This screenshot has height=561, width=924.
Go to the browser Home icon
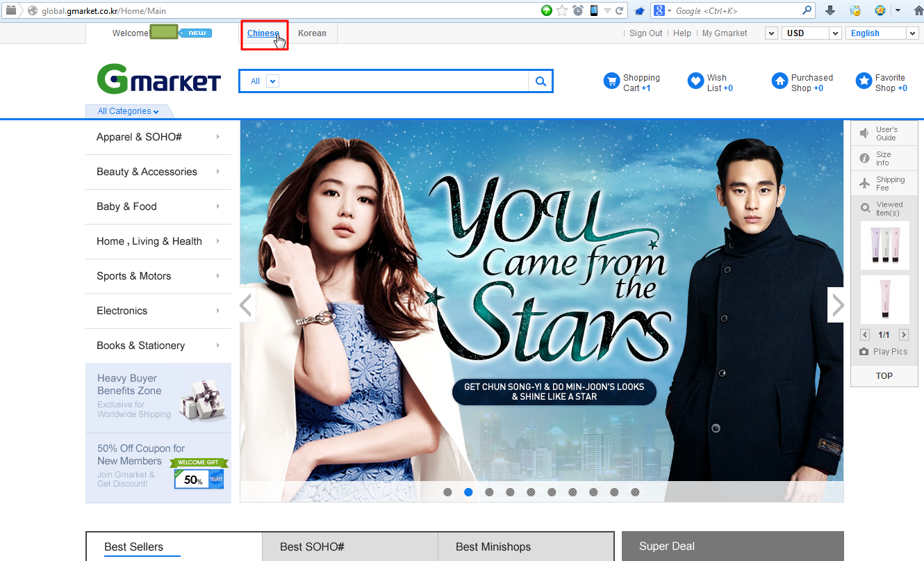918,10
